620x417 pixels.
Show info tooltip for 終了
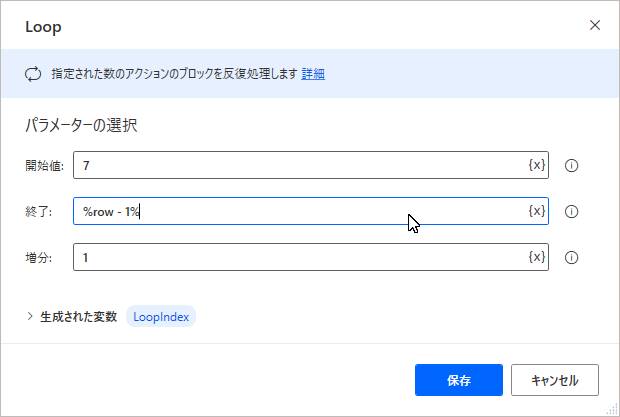pyautogui.click(x=571, y=211)
